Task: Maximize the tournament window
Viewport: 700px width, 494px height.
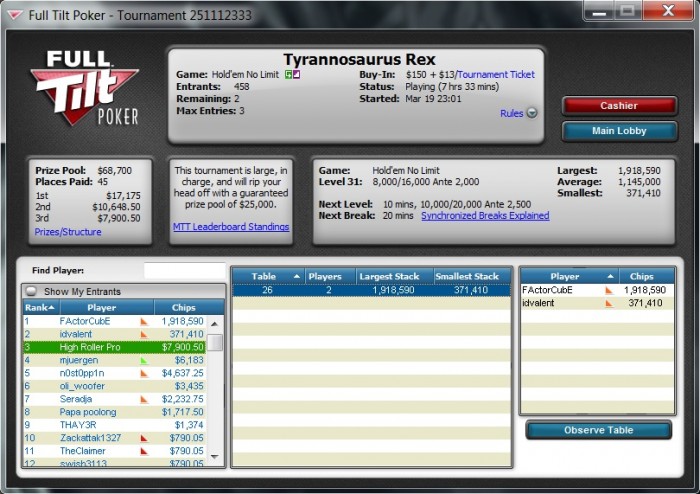Action: pyautogui.click(x=628, y=11)
